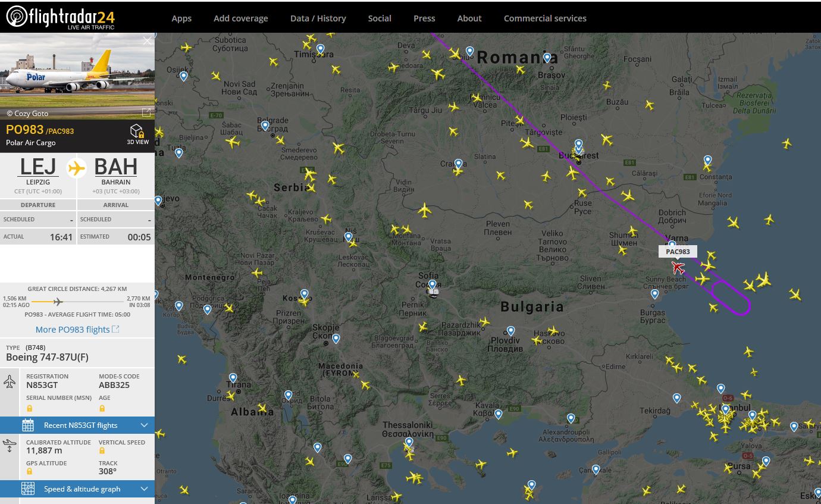Click the Great Circle Distance 4,267 KM text
The height and width of the screenshot is (504, 821).
(x=77, y=289)
